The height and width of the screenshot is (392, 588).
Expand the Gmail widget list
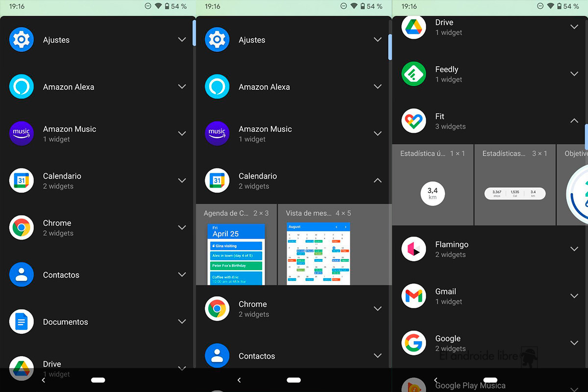(x=574, y=296)
